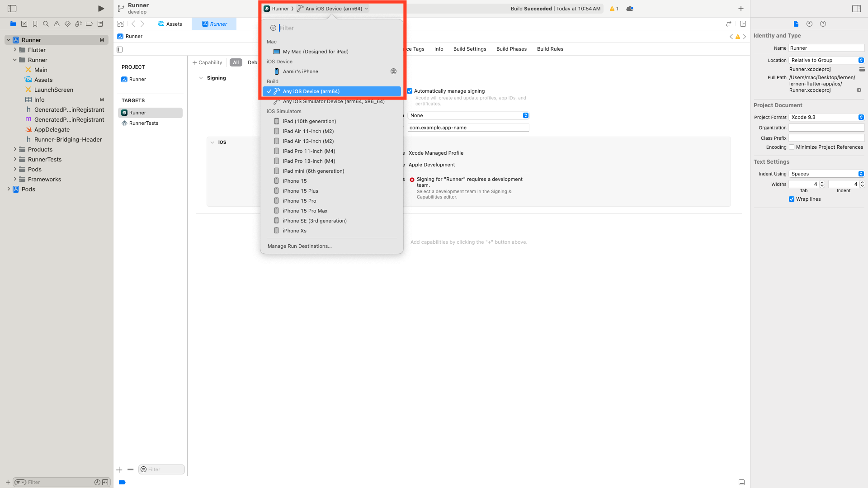Click the related items grid icon

point(120,24)
